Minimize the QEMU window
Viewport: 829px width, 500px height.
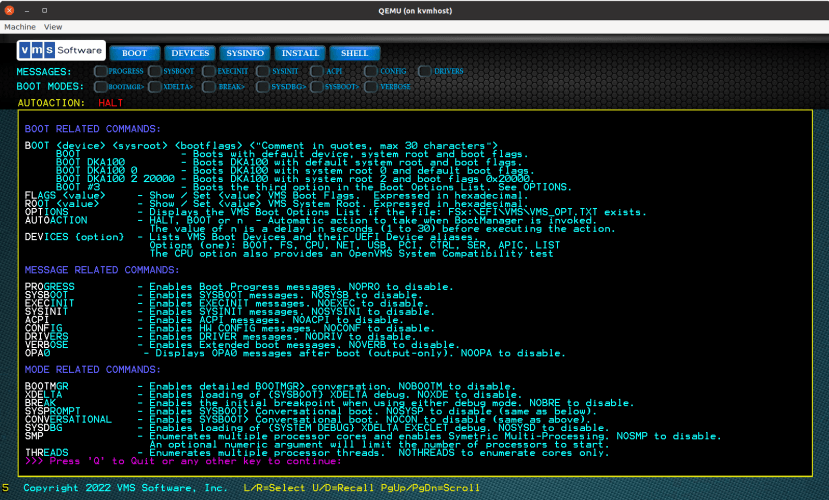tap(26, 10)
